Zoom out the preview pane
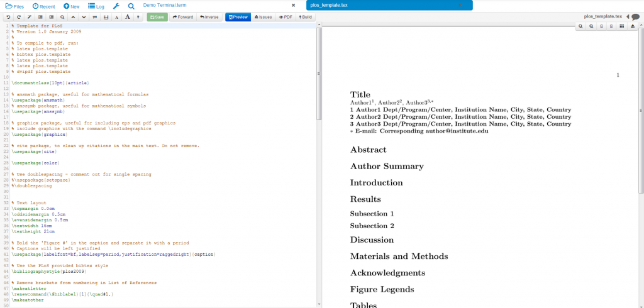644x308 pixels. [x=580, y=26]
